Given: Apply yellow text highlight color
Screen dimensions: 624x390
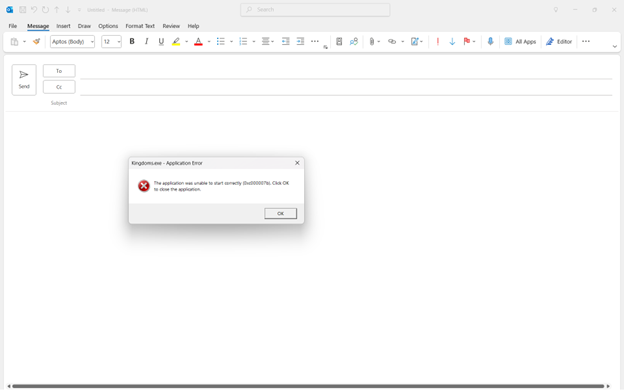Looking at the screenshot, I should (x=176, y=41).
